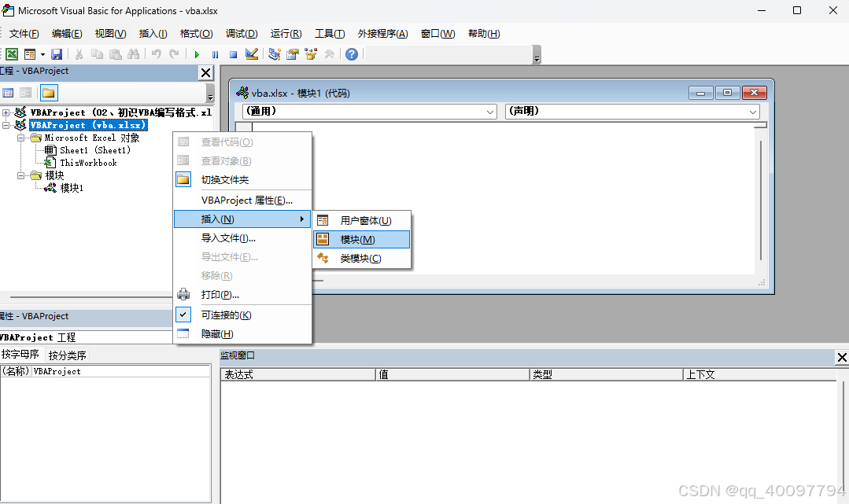Image resolution: width=849 pixels, height=504 pixels.
Task: Click 切换文件夹 in the context menu
Action: coord(242,180)
